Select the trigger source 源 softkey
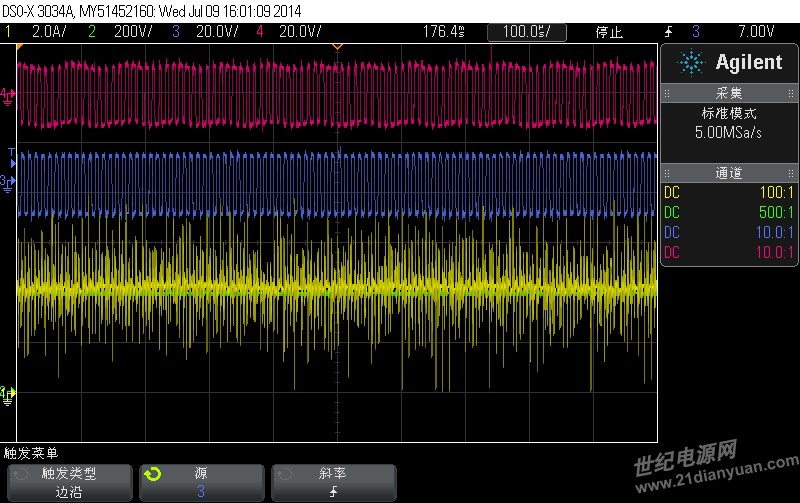The image size is (800, 503). point(202,483)
